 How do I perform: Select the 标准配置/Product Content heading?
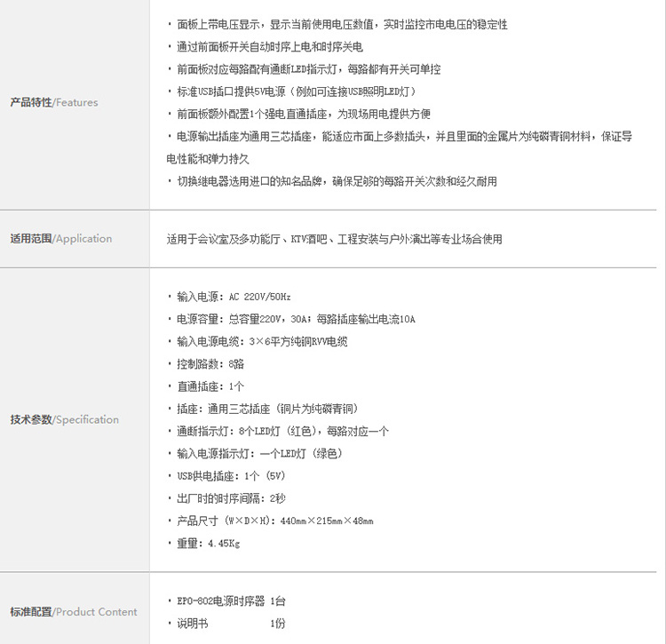pos(73,611)
